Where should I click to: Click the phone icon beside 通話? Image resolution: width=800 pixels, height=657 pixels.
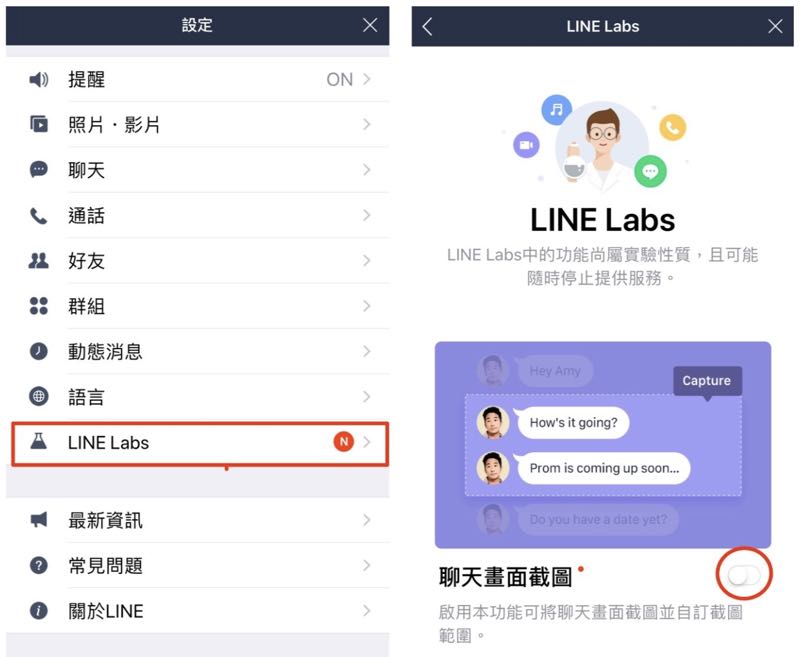(x=39, y=215)
